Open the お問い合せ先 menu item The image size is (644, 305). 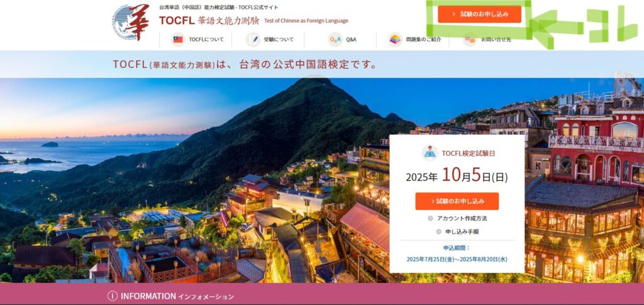pos(487,40)
